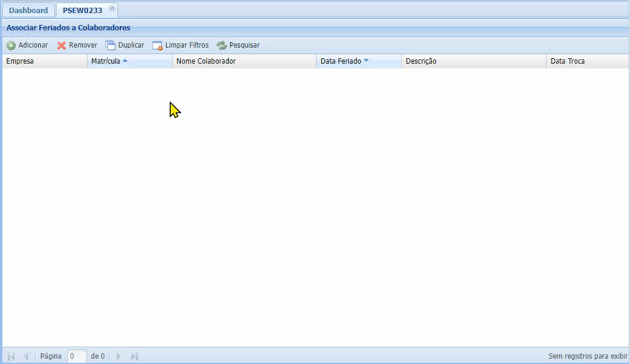Close the PSEW0233 tab
Viewport: 630px width, 364px height.
click(x=113, y=8)
